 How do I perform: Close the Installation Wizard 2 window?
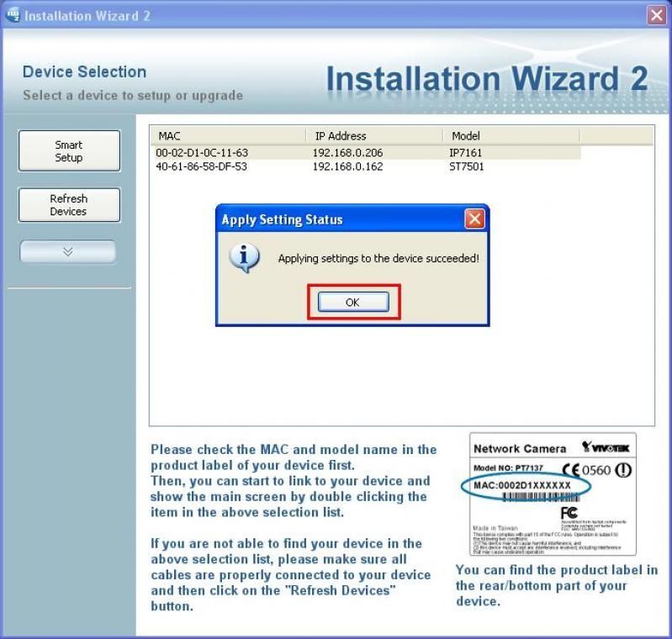(x=656, y=15)
